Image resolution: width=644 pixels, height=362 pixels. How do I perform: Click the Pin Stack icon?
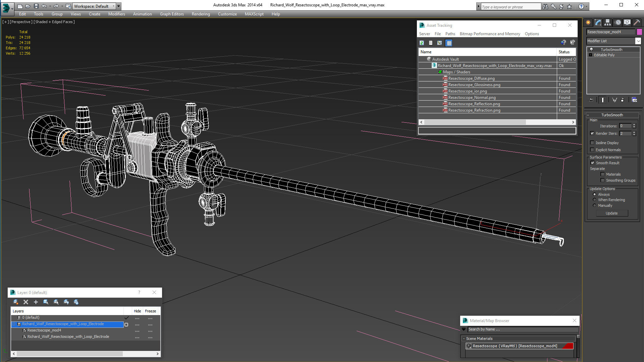[x=591, y=100]
